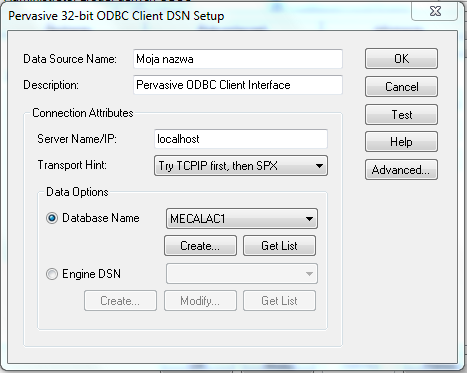Viewport: 467px width, 373px height.
Task: Open the MECALAC1 database name dropdown
Action: [242, 219]
